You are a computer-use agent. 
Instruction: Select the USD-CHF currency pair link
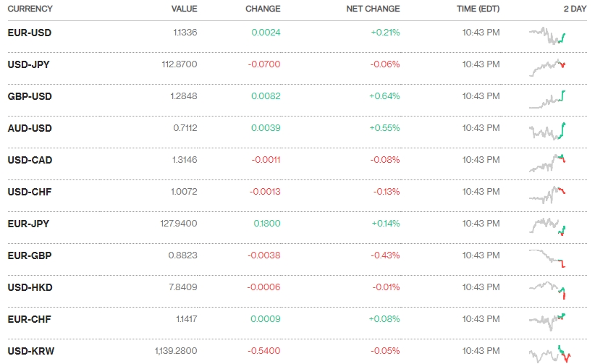29,192
